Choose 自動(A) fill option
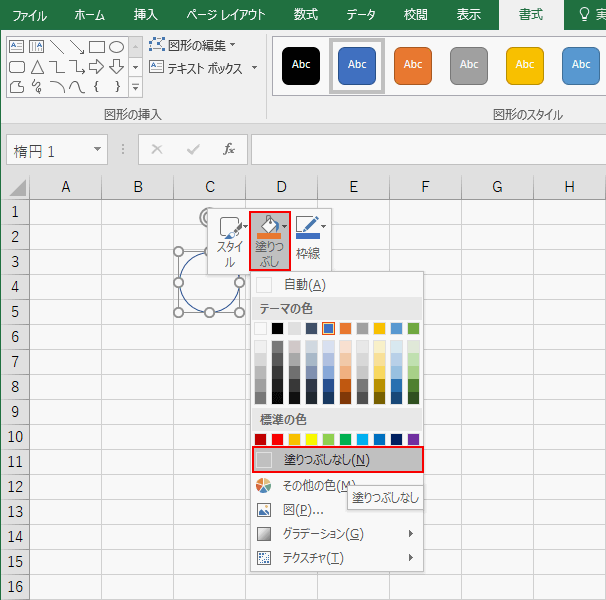This screenshot has width=606, height=600. pyautogui.click(x=337, y=285)
